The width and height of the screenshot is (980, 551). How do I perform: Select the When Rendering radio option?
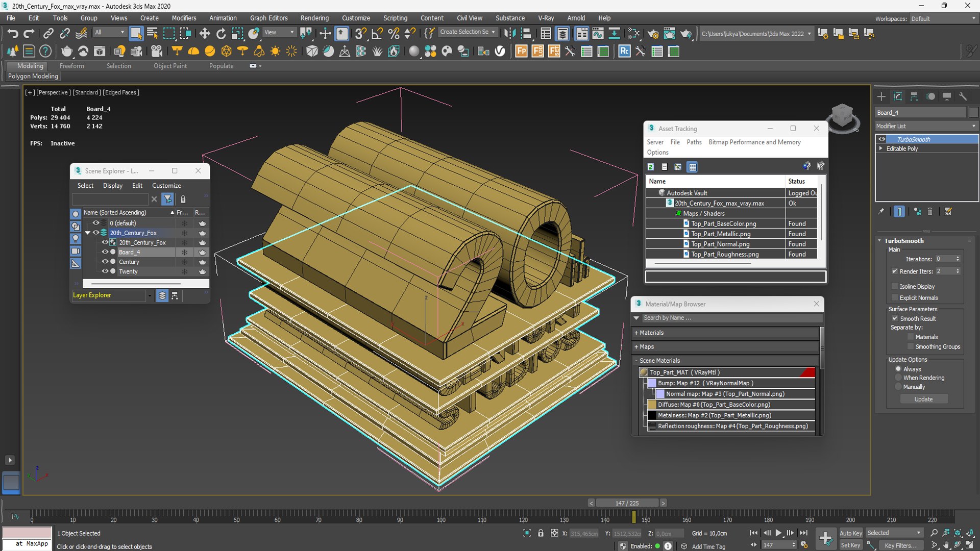(x=898, y=378)
